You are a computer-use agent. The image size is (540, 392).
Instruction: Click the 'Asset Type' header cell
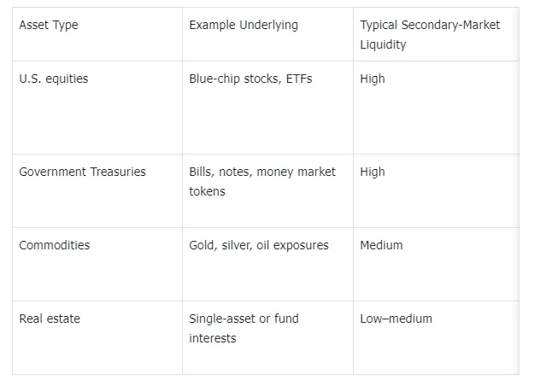click(49, 25)
